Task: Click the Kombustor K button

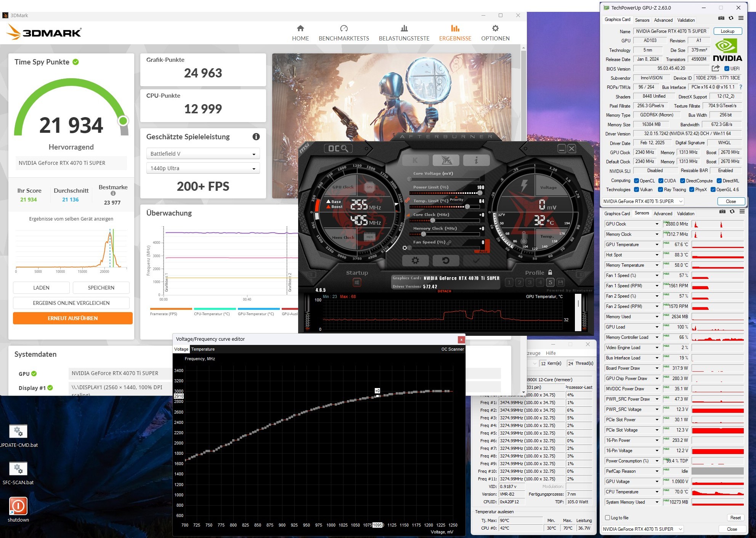Action: (x=415, y=160)
